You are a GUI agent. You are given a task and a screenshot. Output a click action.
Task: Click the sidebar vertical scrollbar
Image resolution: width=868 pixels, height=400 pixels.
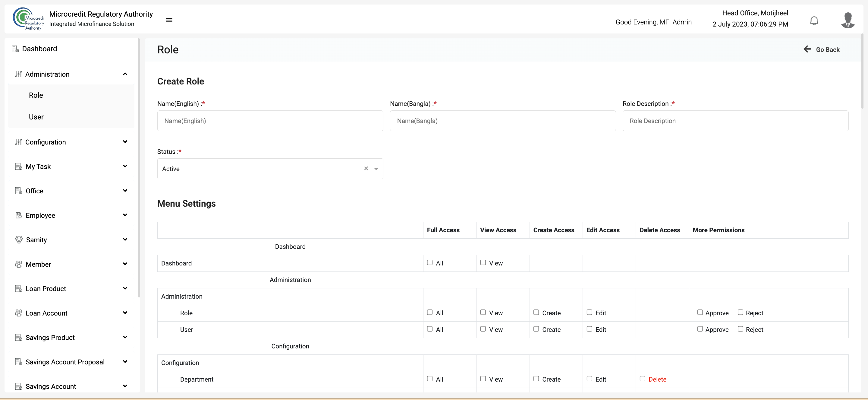tap(139, 168)
